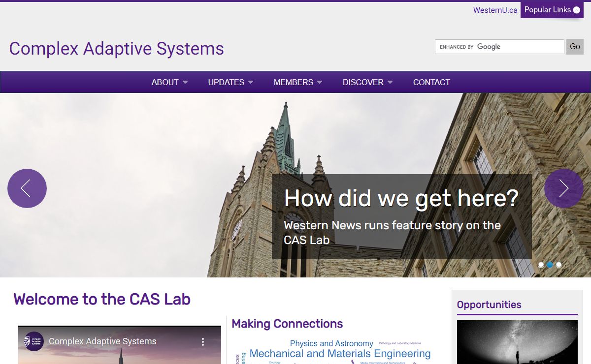Screen dimensions: 591x364
Task: Select the third carousel slide dot
Action: (558, 265)
